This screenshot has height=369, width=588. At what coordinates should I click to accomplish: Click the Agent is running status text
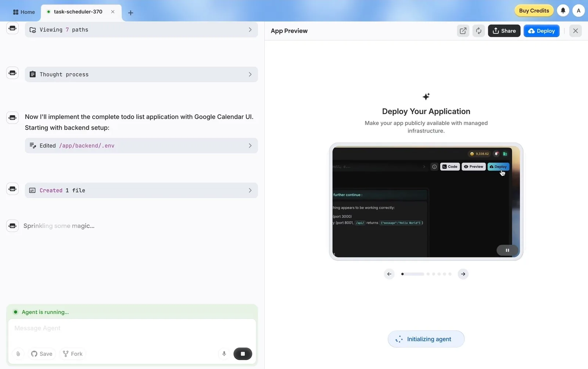45,312
